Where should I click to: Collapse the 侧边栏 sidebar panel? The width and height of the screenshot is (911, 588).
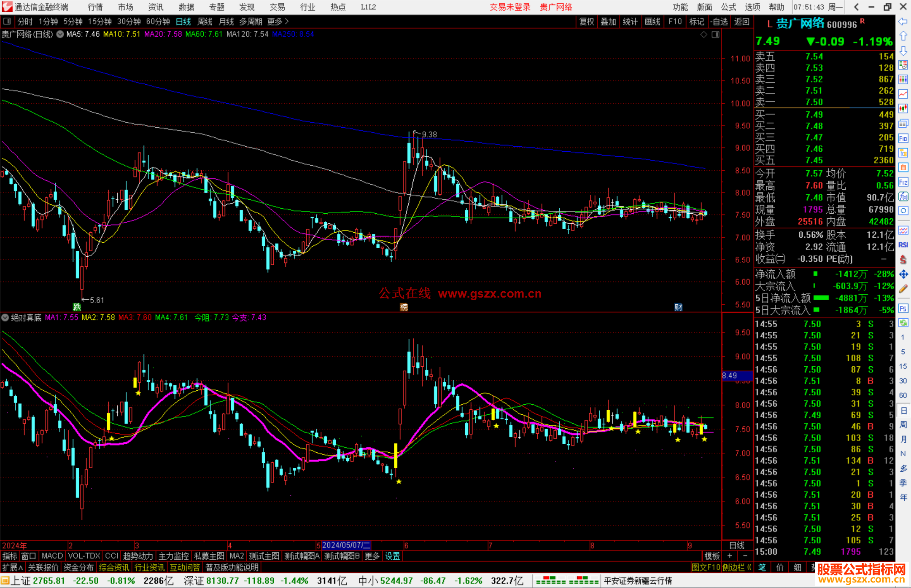point(737,567)
